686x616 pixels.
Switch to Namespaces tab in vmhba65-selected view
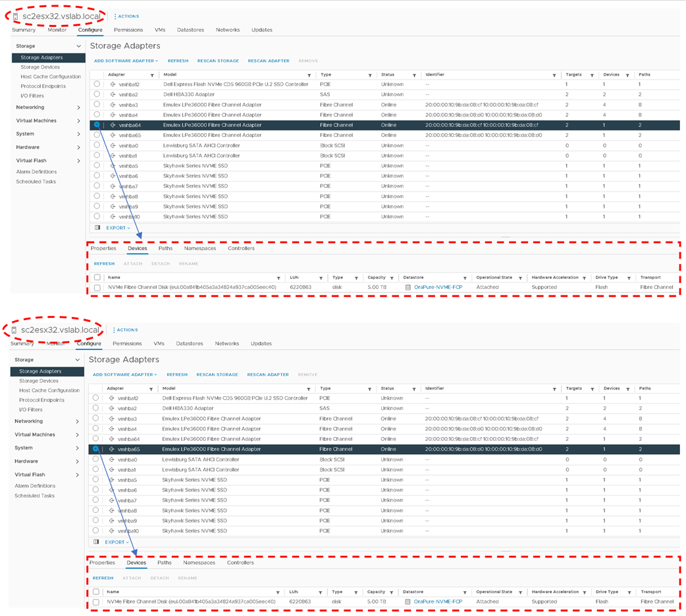click(199, 563)
